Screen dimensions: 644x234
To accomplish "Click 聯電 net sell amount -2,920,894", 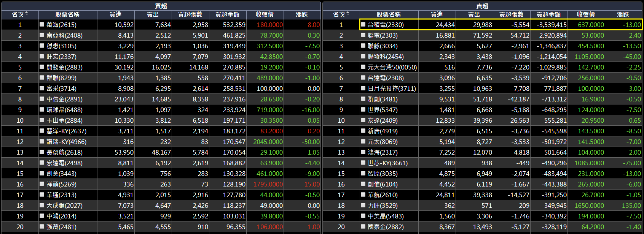I will point(552,35).
